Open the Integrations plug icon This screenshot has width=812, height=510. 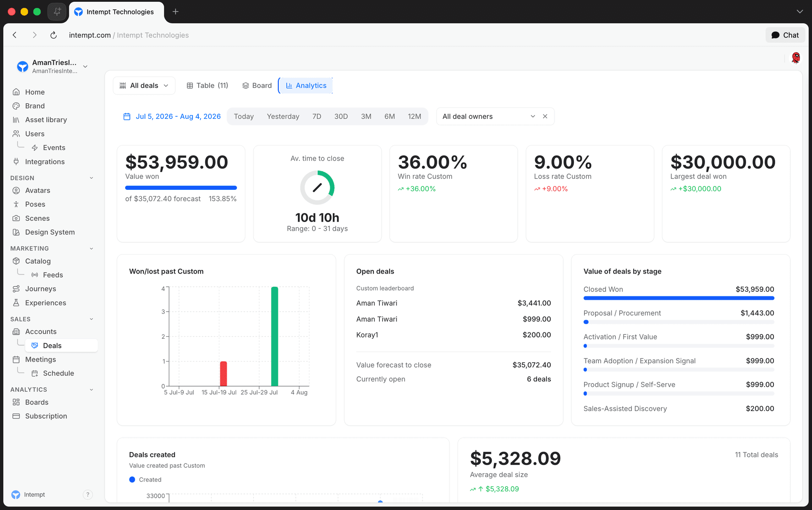pyautogui.click(x=16, y=162)
